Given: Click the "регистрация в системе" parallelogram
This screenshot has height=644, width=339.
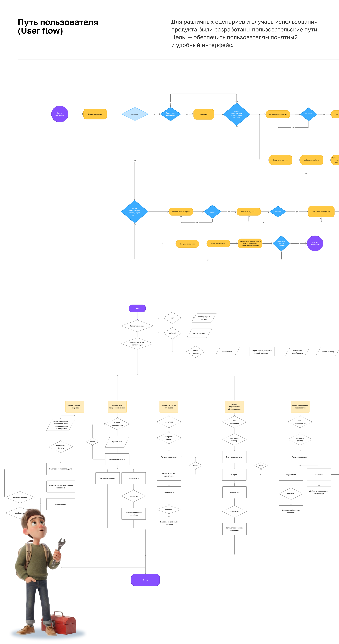Looking at the screenshot, I should [x=204, y=318].
